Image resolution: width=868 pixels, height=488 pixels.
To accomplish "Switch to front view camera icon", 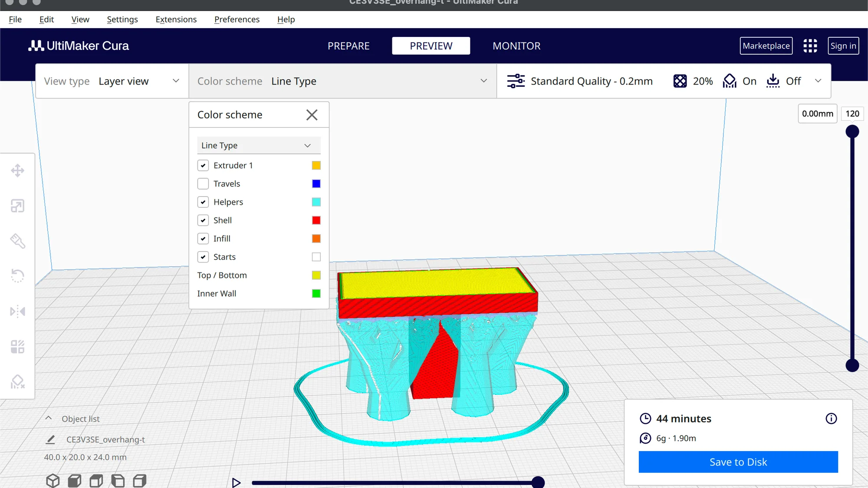I will tap(75, 481).
